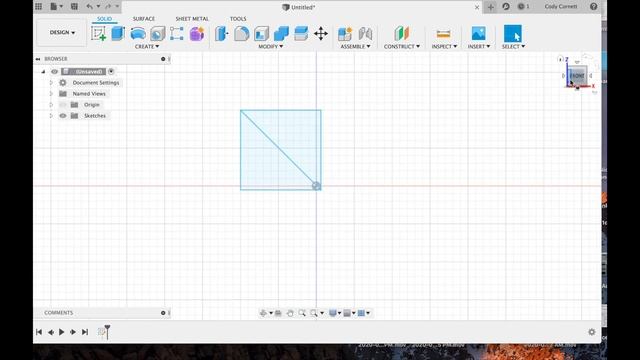Click the Zoom magnifier icon
Screen dimensions: 640x360
[302, 313]
